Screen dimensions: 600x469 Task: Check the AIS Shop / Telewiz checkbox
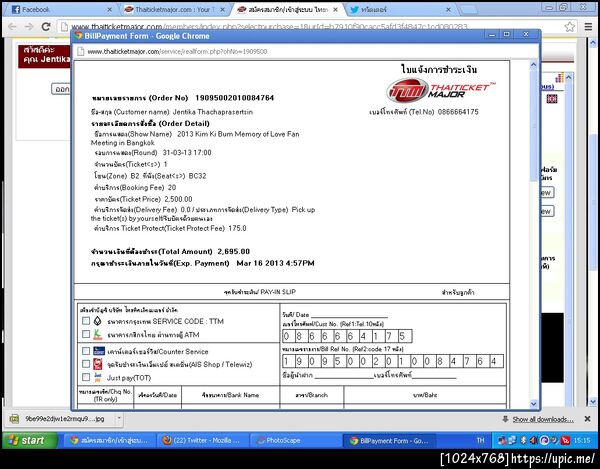pyautogui.click(x=86, y=364)
